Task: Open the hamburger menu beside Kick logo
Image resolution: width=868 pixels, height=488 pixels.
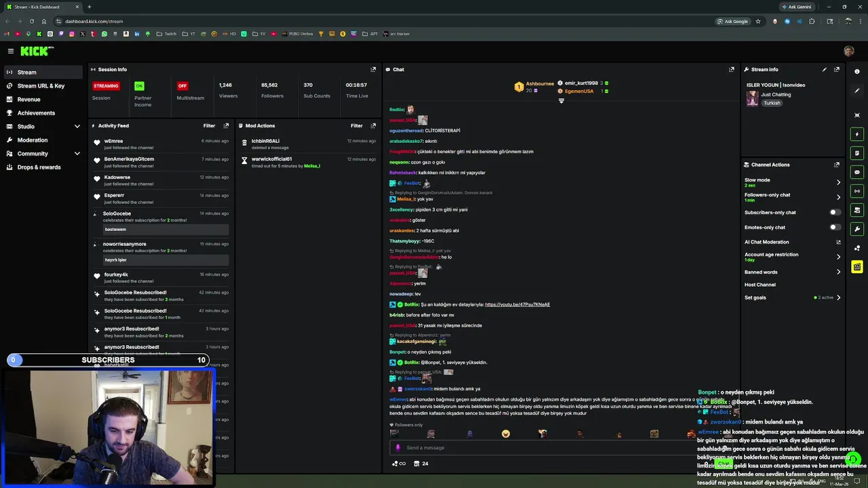Action: click(10, 51)
